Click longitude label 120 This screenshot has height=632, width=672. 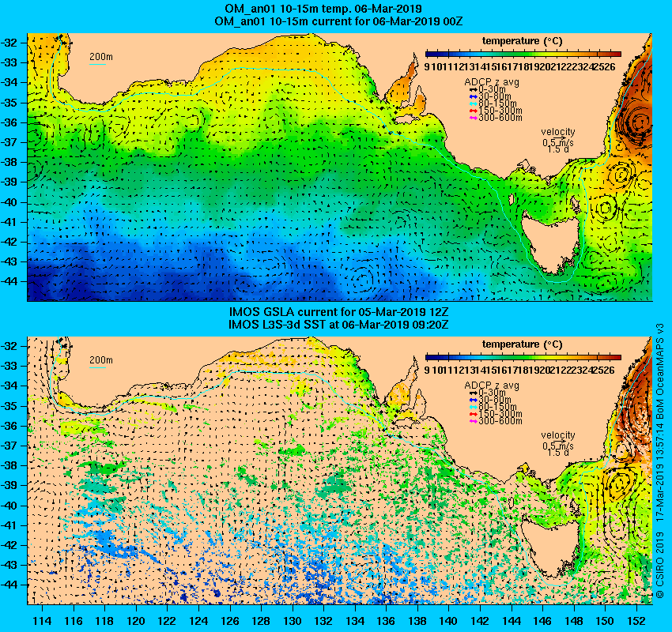(x=136, y=621)
